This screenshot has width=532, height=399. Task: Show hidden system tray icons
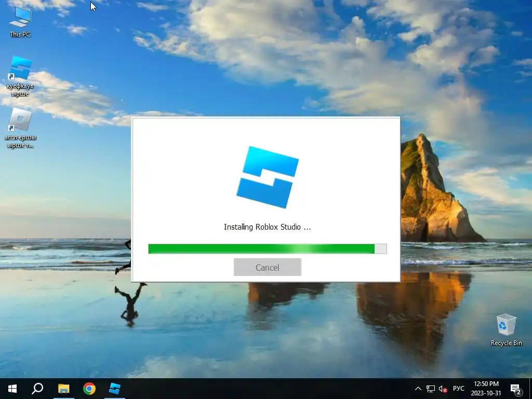pyautogui.click(x=418, y=389)
